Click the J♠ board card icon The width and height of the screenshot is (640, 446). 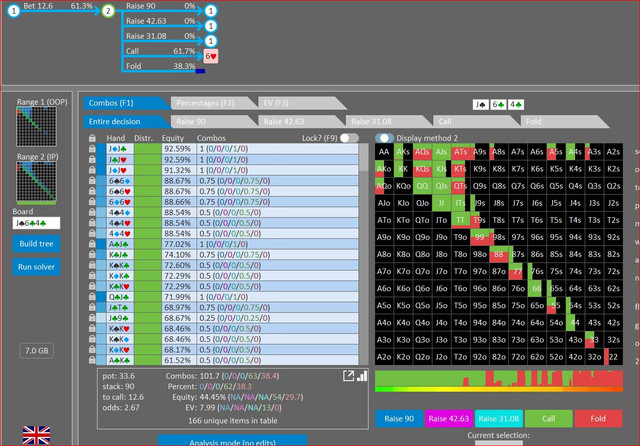(481, 105)
